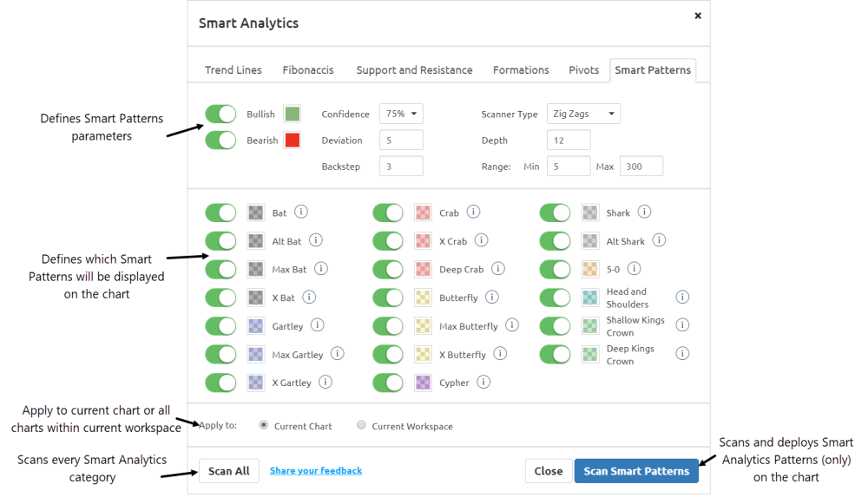Open the Share your feedback link
Screen dimensions: 868x504
click(x=316, y=470)
